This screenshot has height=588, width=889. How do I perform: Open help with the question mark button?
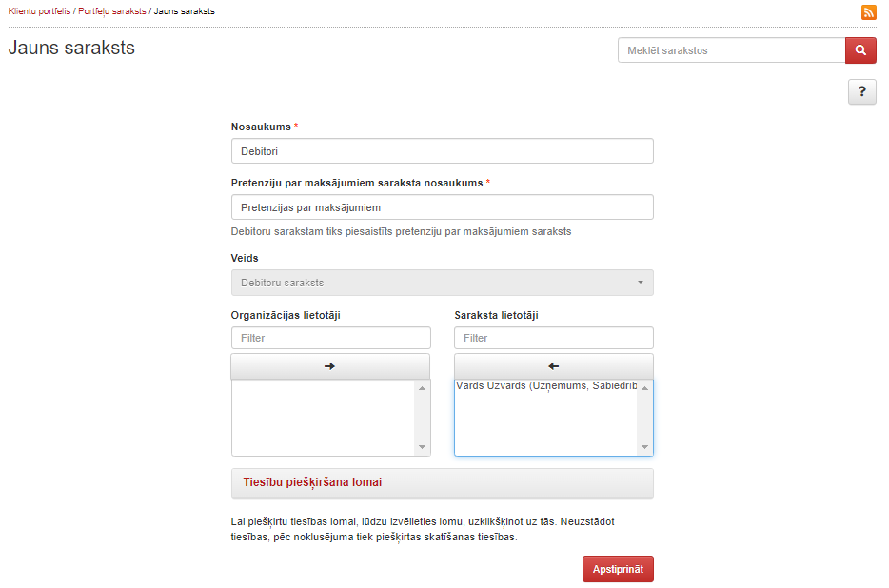pyautogui.click(x=861, y=91)
